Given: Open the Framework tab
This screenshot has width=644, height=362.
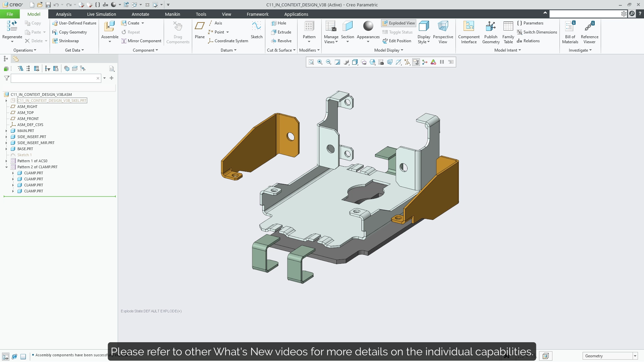Looking at the screenshot, I should coord(257,14).
